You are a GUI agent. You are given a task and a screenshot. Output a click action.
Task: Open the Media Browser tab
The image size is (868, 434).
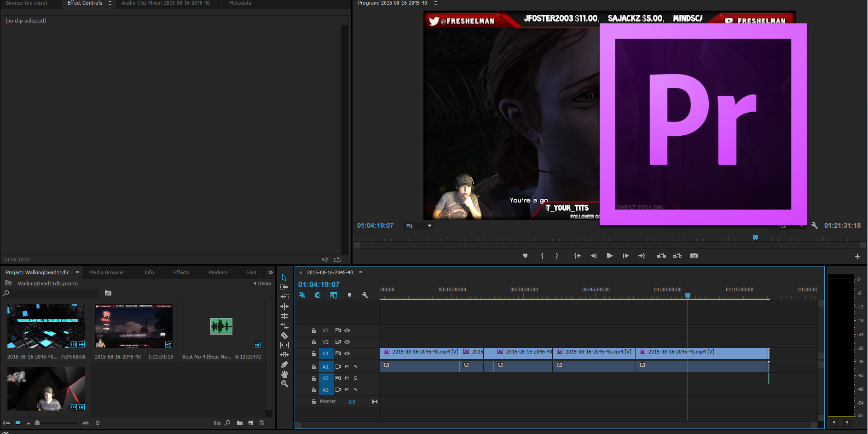pyautogui.click(x=107, y=272)
